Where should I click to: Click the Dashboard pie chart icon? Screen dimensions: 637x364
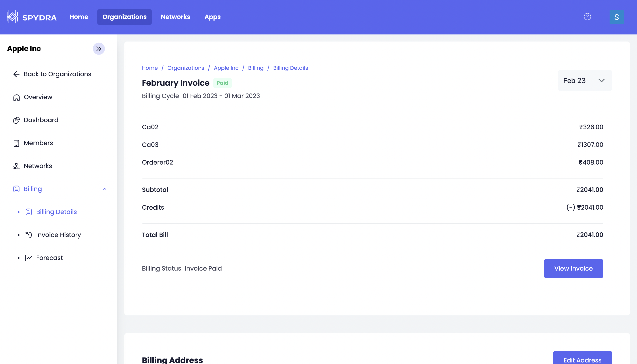pyautogui.click(x=16, y=120)
